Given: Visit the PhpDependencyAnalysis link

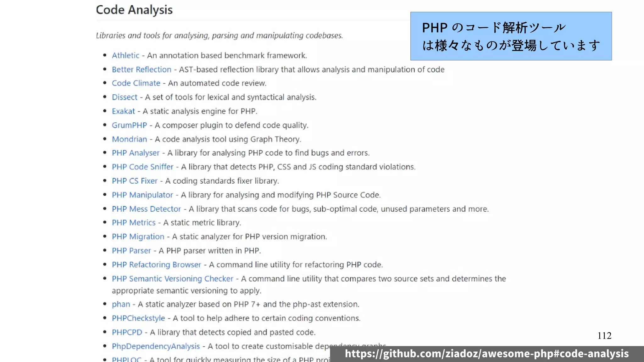Looking at the screenshot, I should click(156, 346).
